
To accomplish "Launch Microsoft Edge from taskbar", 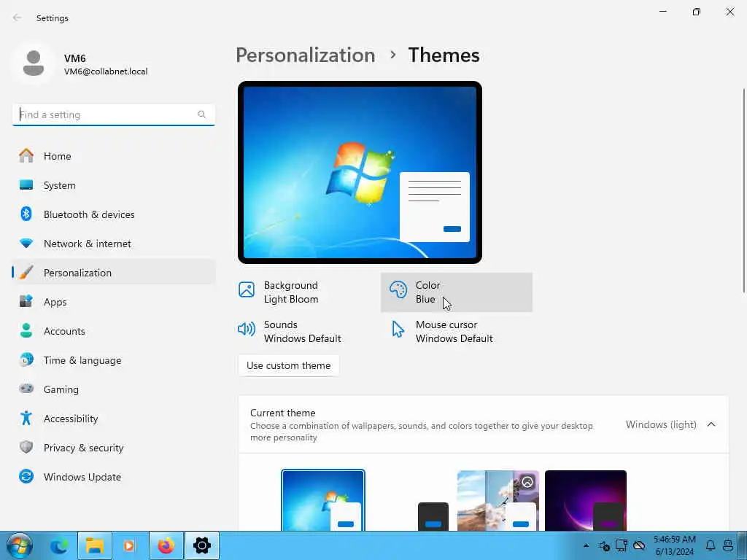I will (x=59, y=545).
